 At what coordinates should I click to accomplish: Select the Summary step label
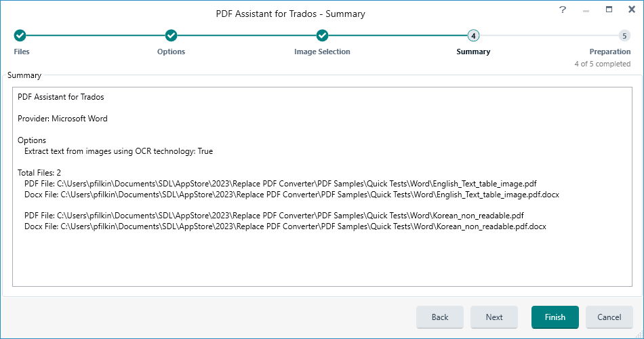point(473,52)
